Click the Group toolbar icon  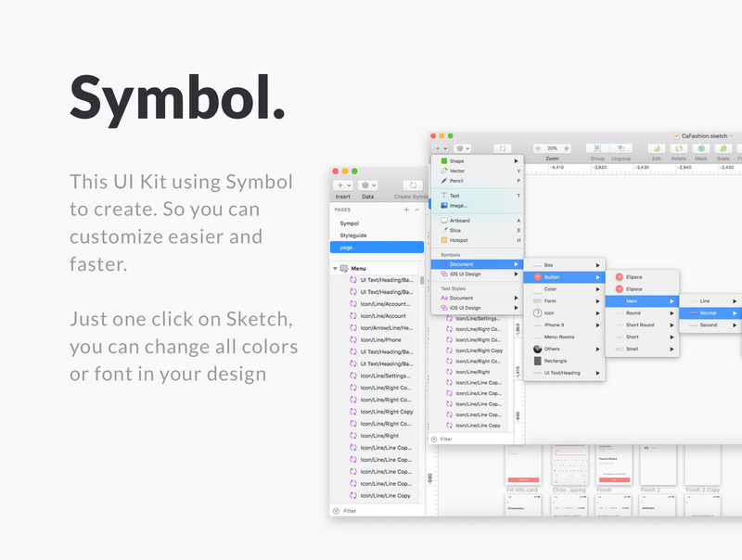pyautogui.click(x=597, y=148)
